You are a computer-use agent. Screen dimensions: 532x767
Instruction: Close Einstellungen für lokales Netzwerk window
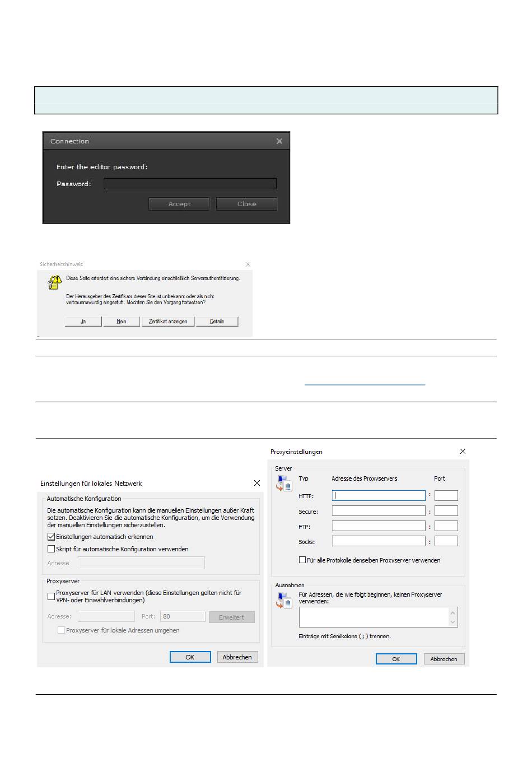[257, 483]
